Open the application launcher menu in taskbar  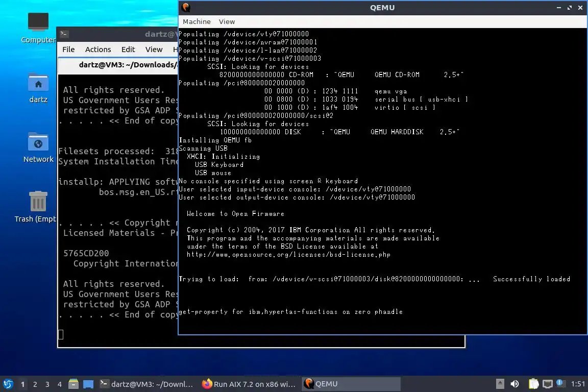[8, 384]
